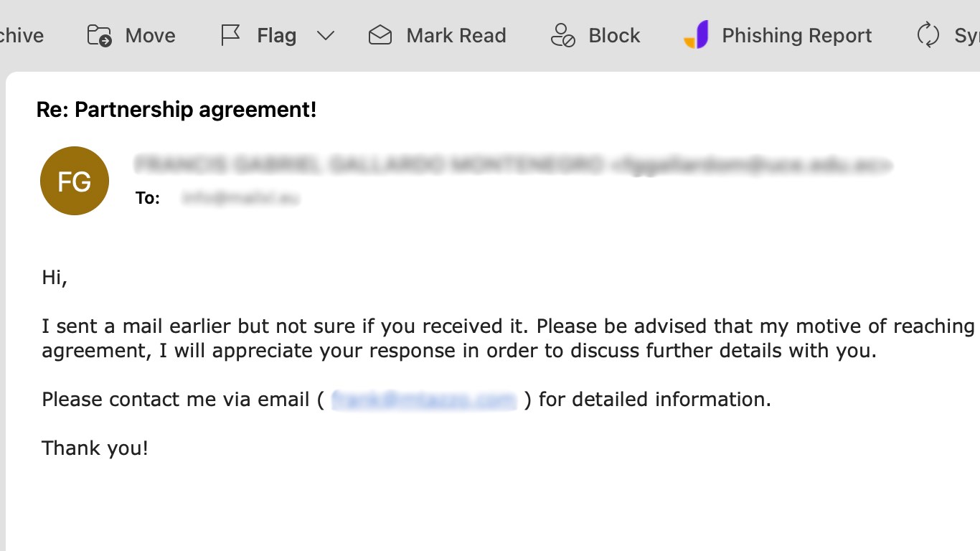980x551 pixels.
Task: Click the 'Hi,' greeting line
Action: coord(55,278)
